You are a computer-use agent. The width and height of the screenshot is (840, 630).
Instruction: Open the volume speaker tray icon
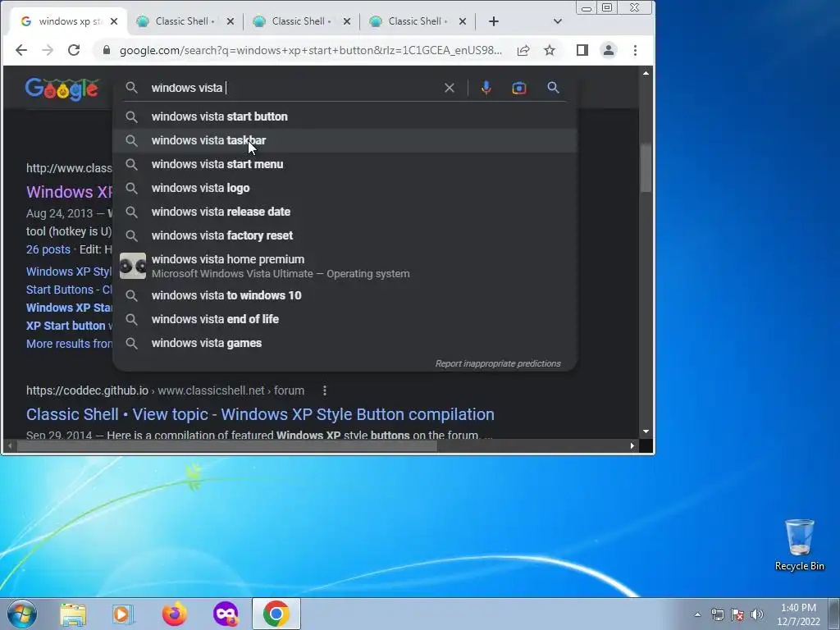tap(757, 614)
